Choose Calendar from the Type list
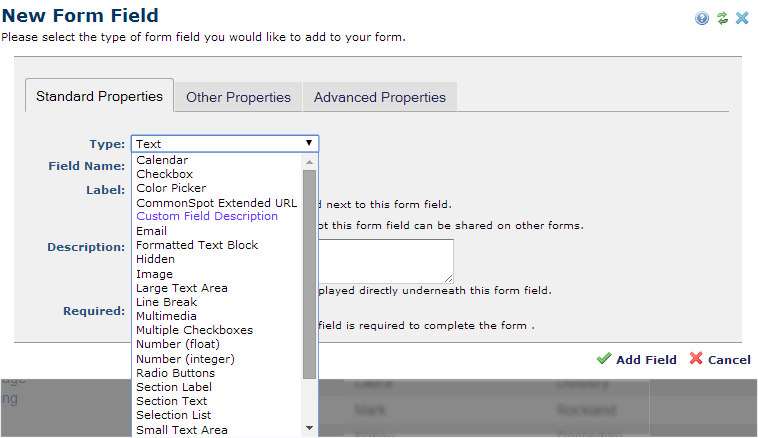The height and width of the screenshot is (438, 758). (x=162, y=160)
